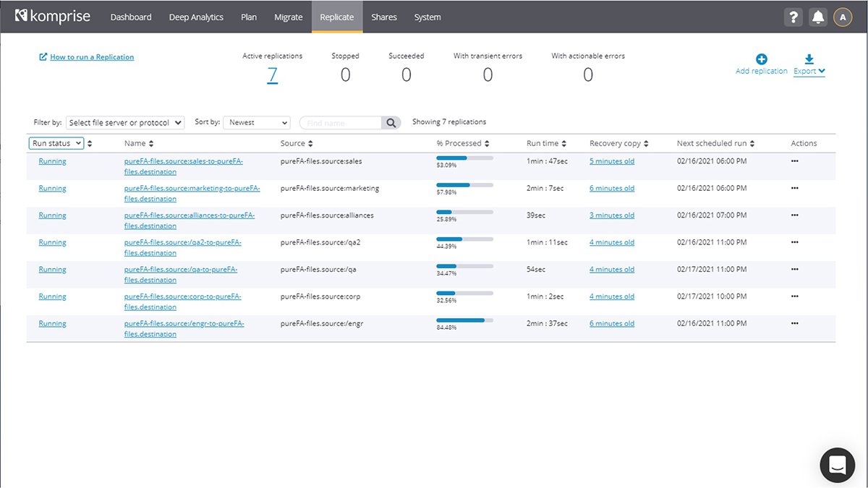Image resolution: width=868 pixels, height=488 pixels.
Task: Toggle sorting on the % Processed column
Action: pyautogui.click(x=485, y=142)
